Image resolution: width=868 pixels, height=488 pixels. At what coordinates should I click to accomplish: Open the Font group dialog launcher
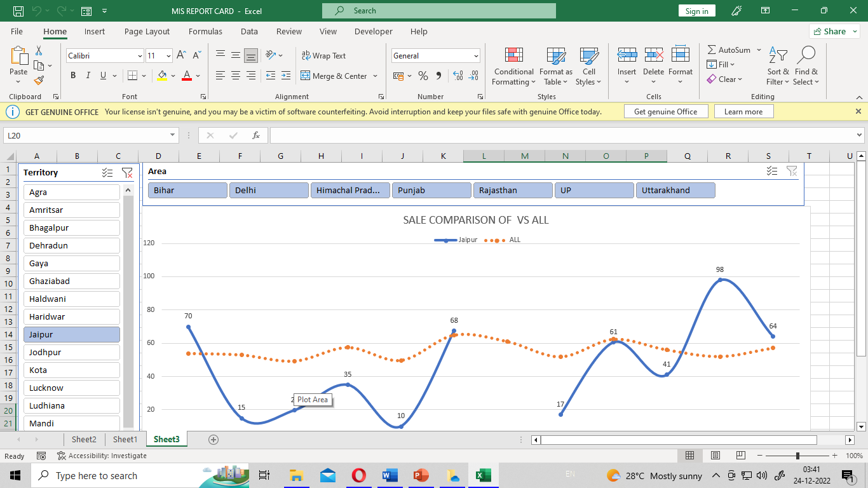click(203, 97)
